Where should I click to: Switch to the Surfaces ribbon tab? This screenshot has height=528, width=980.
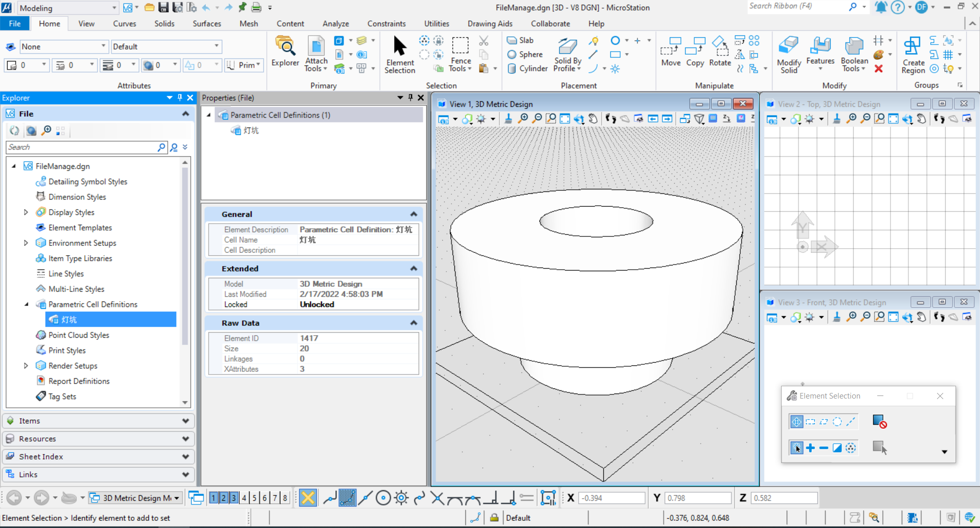tap(207, 24)
